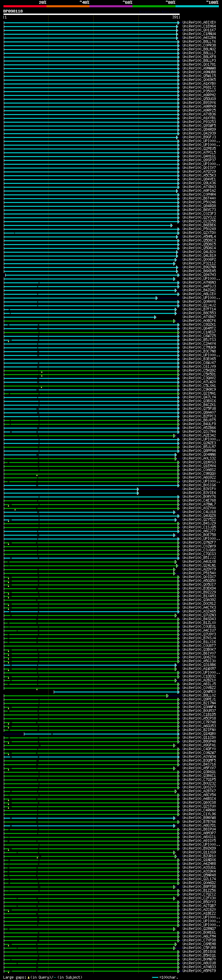Image resolution: width=222 pixels, height=980 pixels.
Task: Open hit UniRef100_A4S2R4
Action: [199, 38]
